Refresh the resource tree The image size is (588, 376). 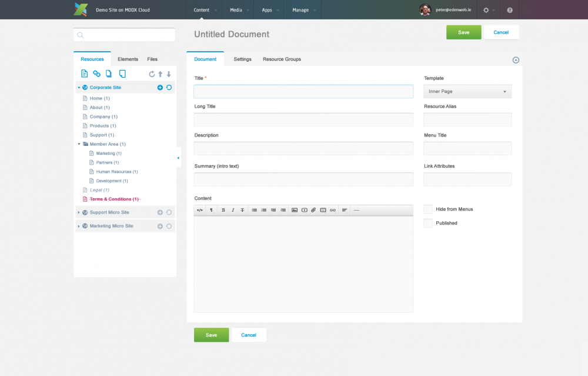152,74
